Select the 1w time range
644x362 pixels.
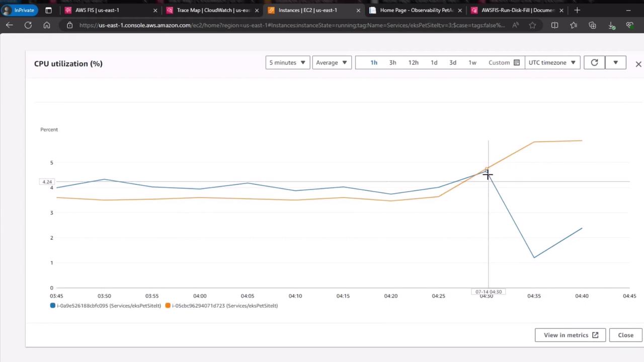pyautogui.click(x=472, y=63)
